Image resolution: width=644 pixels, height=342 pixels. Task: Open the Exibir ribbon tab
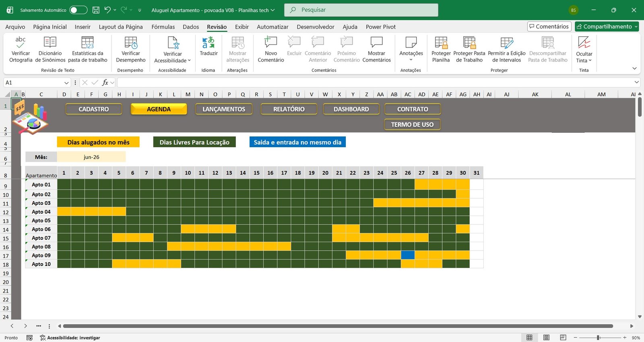click(242, 27)
